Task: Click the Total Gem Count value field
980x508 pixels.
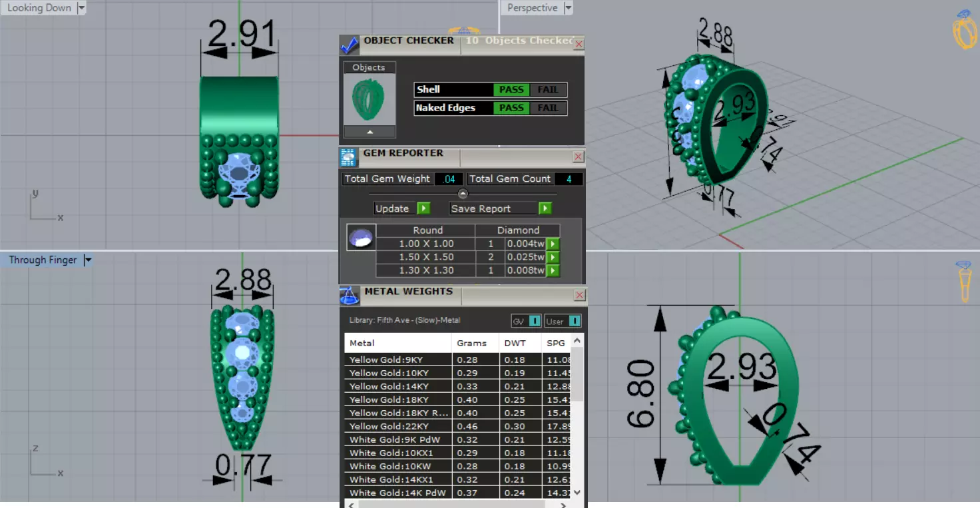Action: (x=569, y=178)
